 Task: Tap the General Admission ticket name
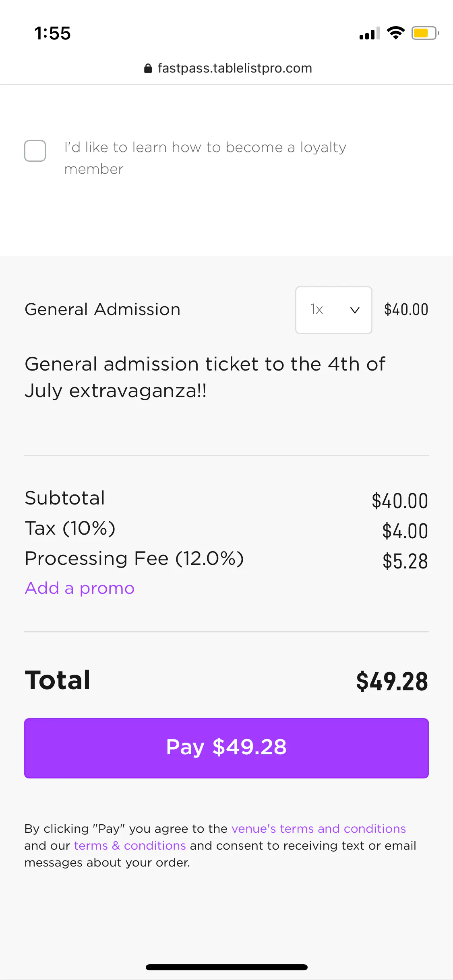[x=103, y=309]
